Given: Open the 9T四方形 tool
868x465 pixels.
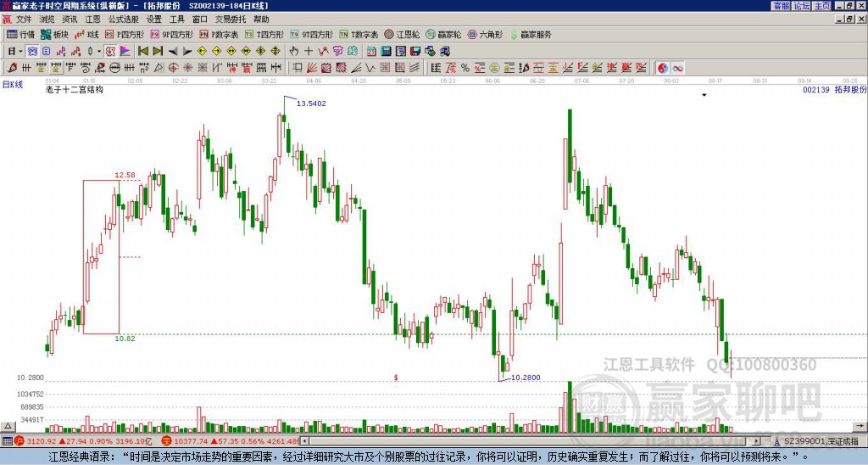Looking at the screenshot, I should tap(312, 34).
